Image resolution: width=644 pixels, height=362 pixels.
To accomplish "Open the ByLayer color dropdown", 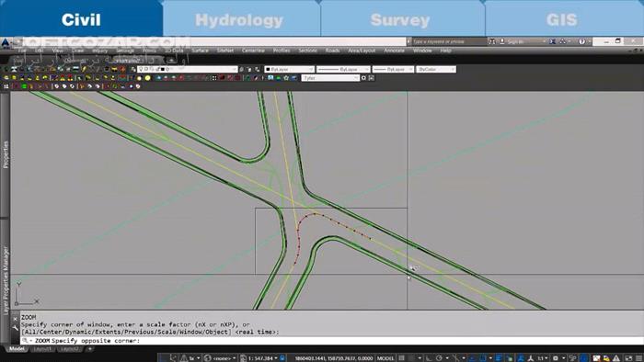I will [289, 69].
